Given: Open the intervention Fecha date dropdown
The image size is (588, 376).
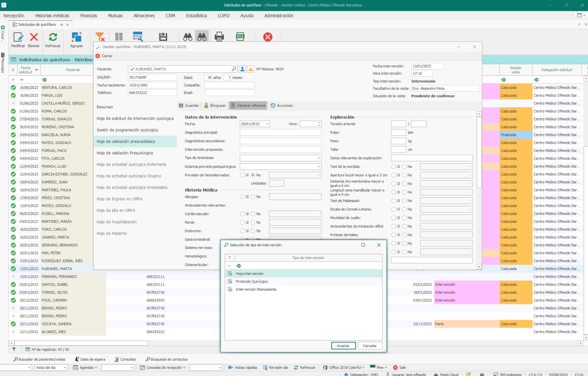Looking at the screenshot, I should (x=267, y=124).
